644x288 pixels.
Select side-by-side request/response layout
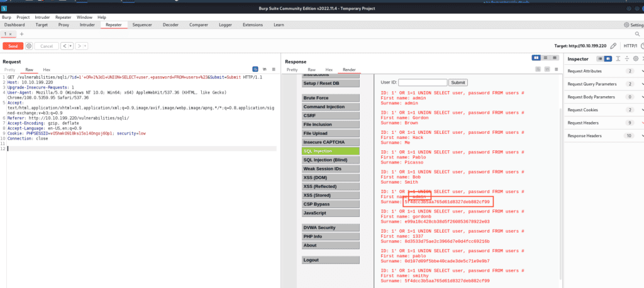point(536,58)
